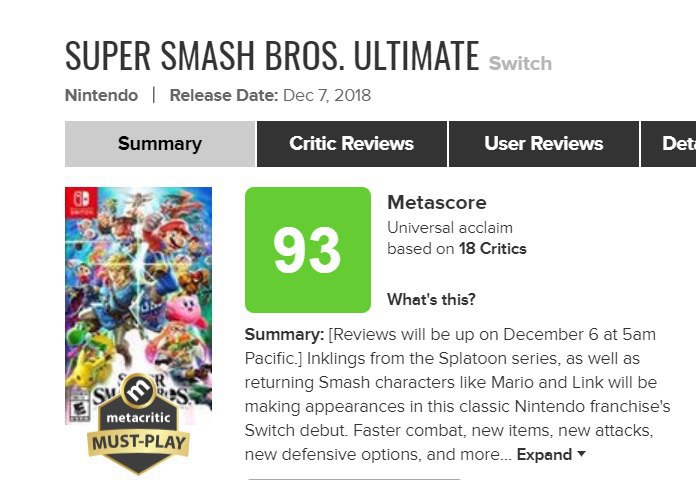Click the Switch platform label
Viewport: 696px width, 480px height.
point(520,64)
